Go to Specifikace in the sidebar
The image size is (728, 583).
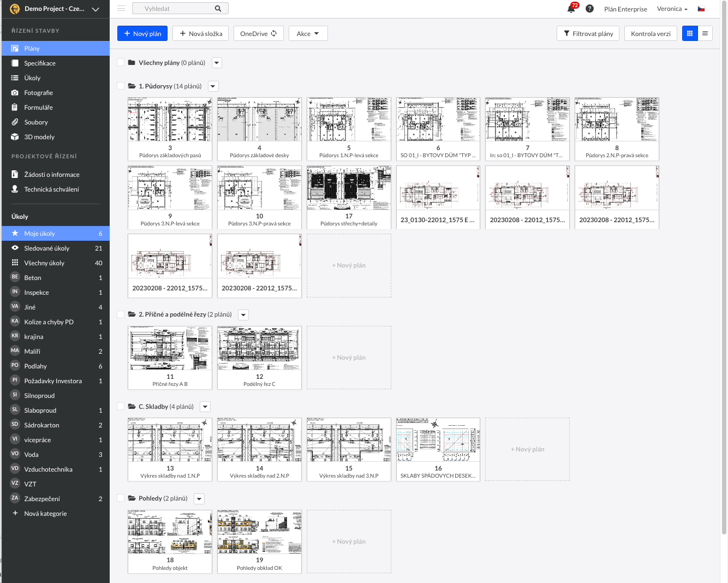click(39, 63)
